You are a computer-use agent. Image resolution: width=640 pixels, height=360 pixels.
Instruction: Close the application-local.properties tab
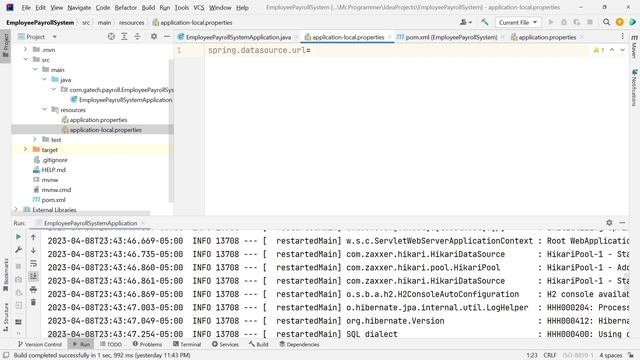389,37
